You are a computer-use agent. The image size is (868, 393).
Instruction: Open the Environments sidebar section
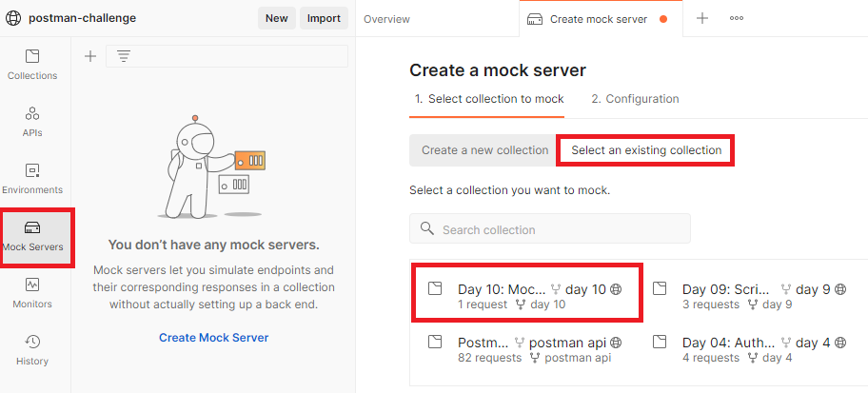[x=32, y=179]
